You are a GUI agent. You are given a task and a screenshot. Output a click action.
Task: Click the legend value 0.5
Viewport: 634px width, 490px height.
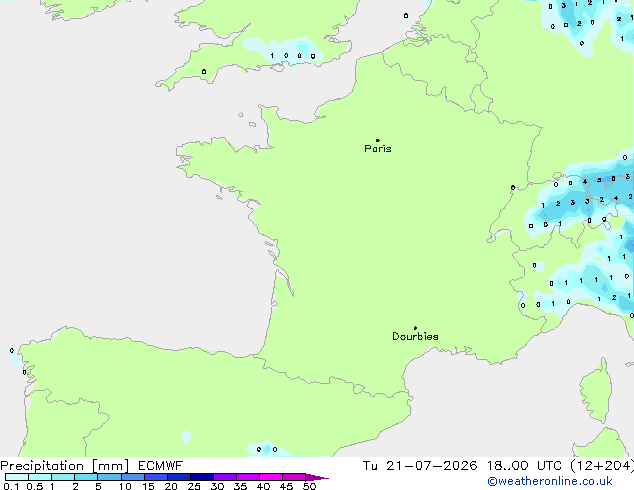(x=35, y=486)
